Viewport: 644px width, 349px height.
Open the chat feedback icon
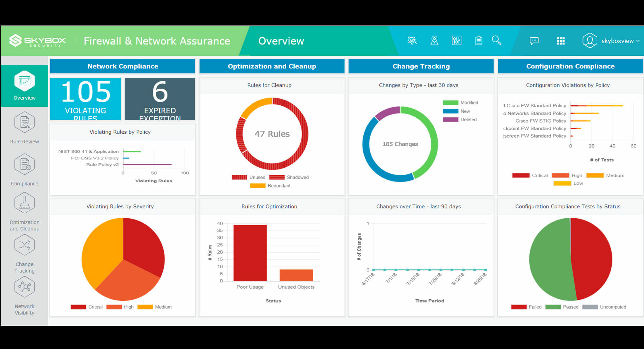pos(534,41)
